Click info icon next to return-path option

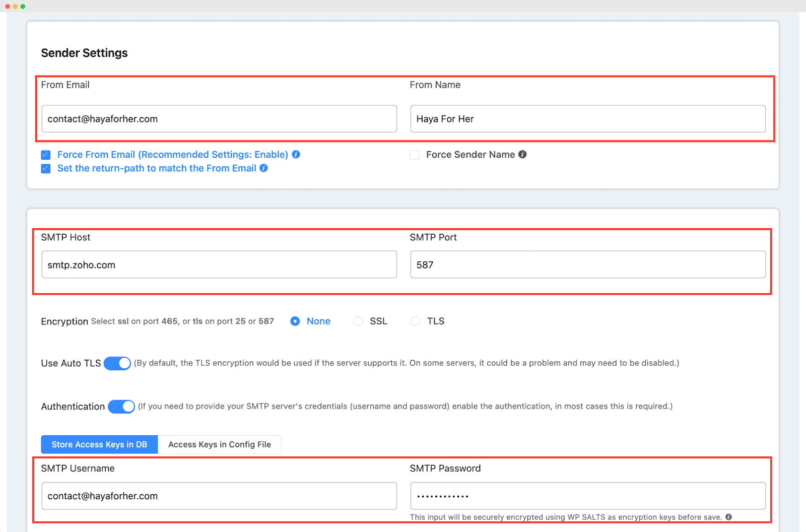tap(263, 168)
